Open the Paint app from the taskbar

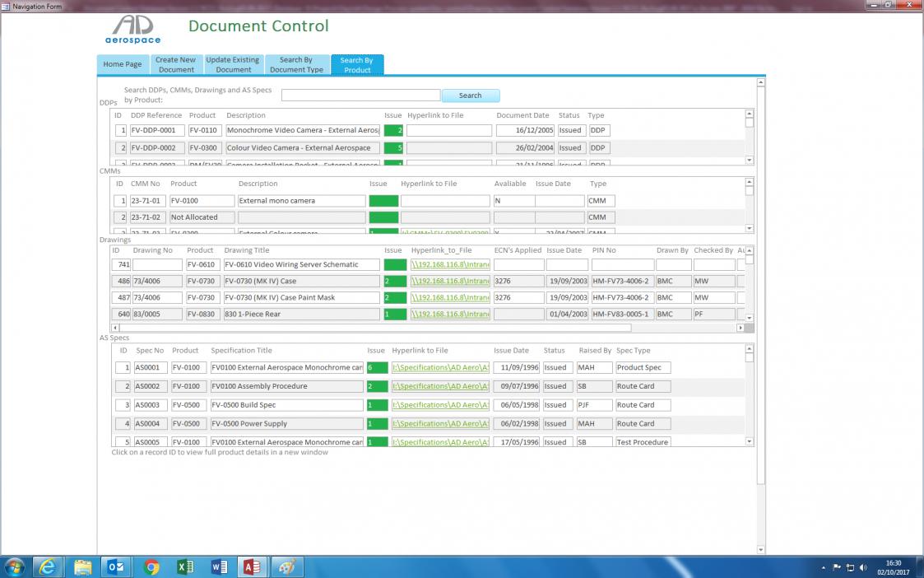[x=286, y=566]
